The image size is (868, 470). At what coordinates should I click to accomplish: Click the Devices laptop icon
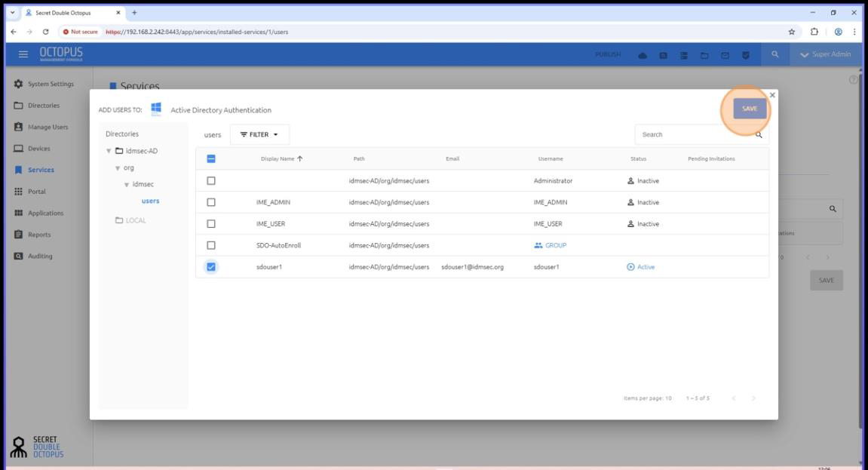(18, 149)
